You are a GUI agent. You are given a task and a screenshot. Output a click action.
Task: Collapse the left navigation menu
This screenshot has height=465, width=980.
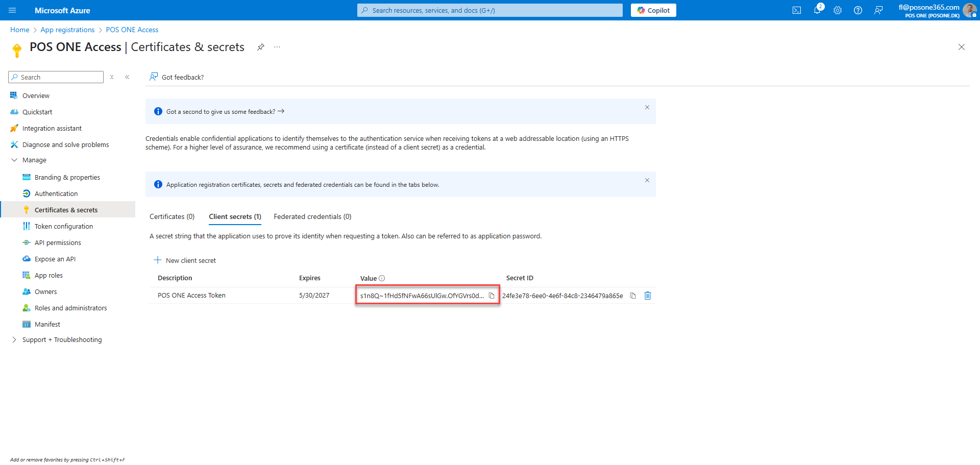(127, 77)
